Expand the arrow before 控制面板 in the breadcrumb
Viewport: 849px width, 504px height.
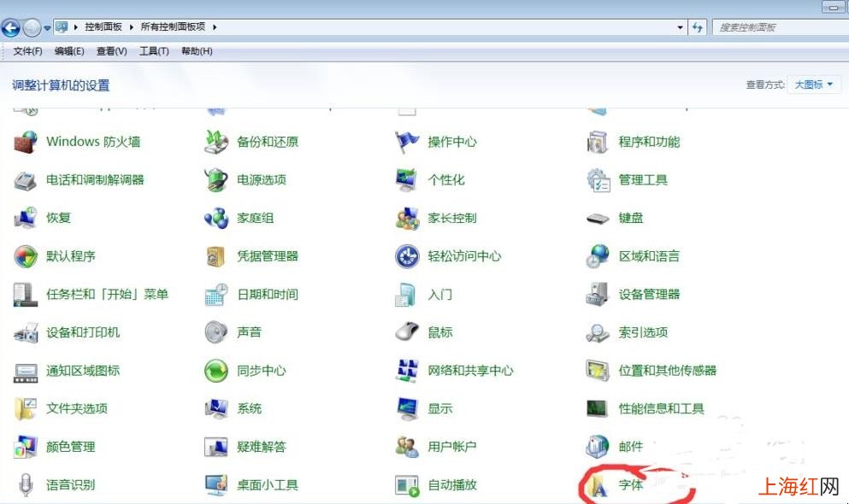tap(76, 27)
